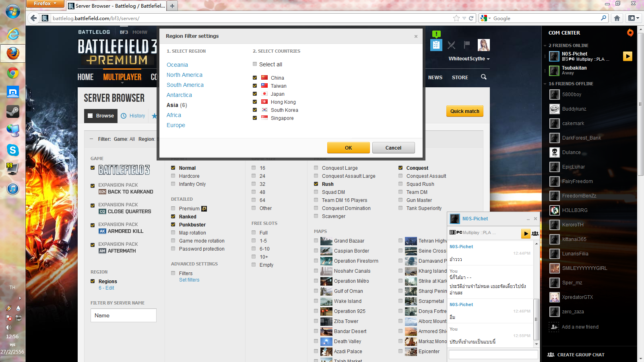
Task: Go to the HOME navigation item
Action: coord(85,77)
